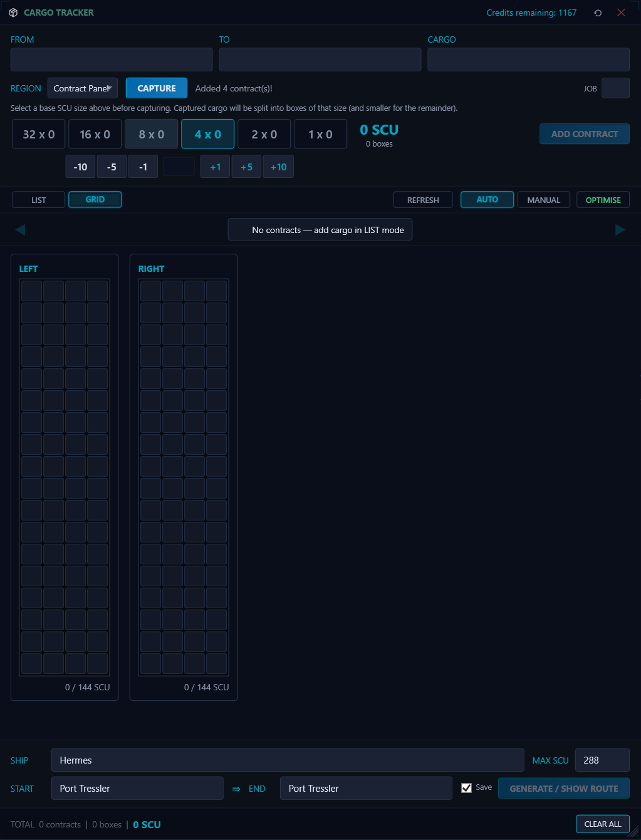Click the reset/refresh arrow icon beside credits
Image resolution: width=641 pixels, height=840 pixels.
point(598,13)
